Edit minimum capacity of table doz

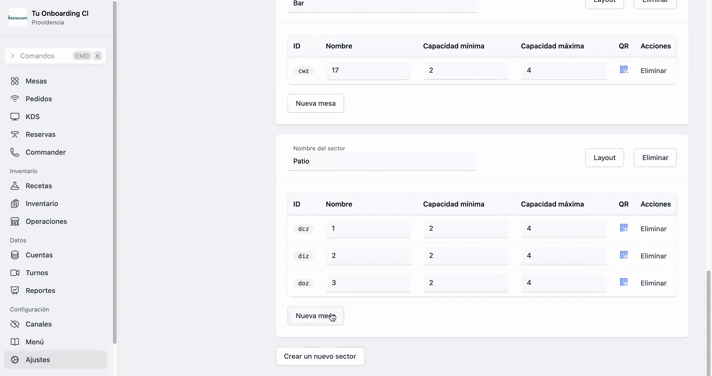[x=466, y=283]
